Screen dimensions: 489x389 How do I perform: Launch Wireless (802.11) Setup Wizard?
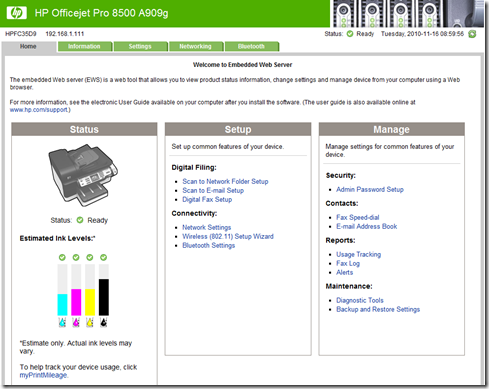point(228,236)
